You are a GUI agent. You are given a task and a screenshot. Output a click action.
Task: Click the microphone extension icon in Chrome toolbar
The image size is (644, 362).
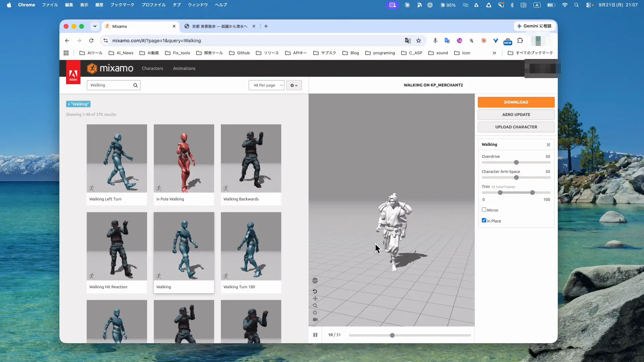coord(435,41)
